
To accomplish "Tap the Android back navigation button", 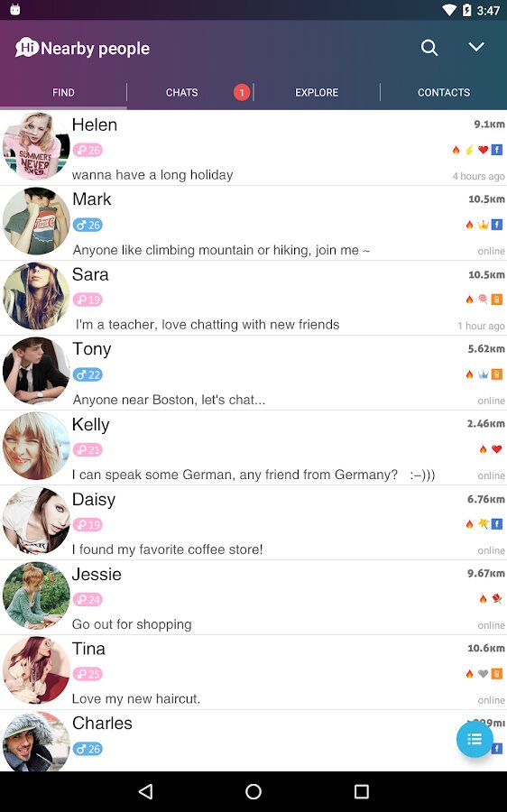I will coord(145,791).
